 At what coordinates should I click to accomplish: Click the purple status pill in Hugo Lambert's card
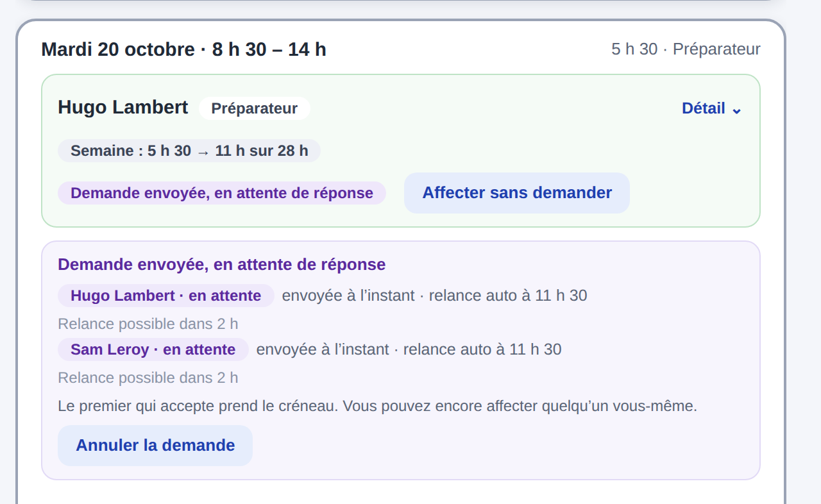222,193
